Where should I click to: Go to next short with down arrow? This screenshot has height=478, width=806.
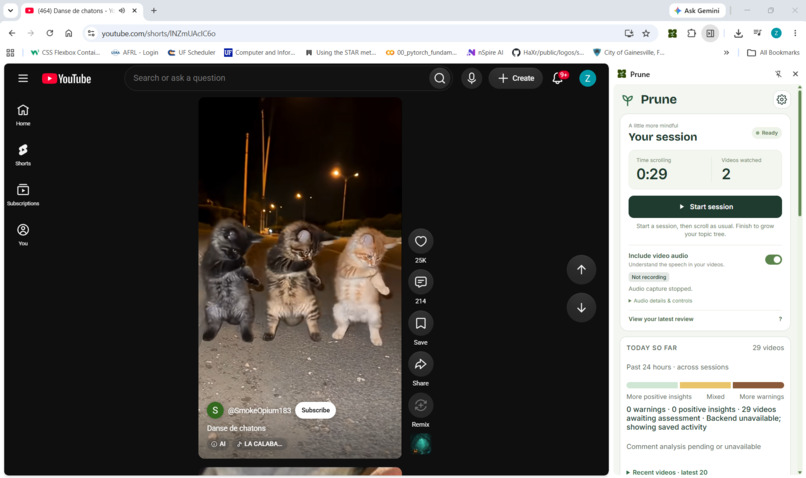click(581, 307)
